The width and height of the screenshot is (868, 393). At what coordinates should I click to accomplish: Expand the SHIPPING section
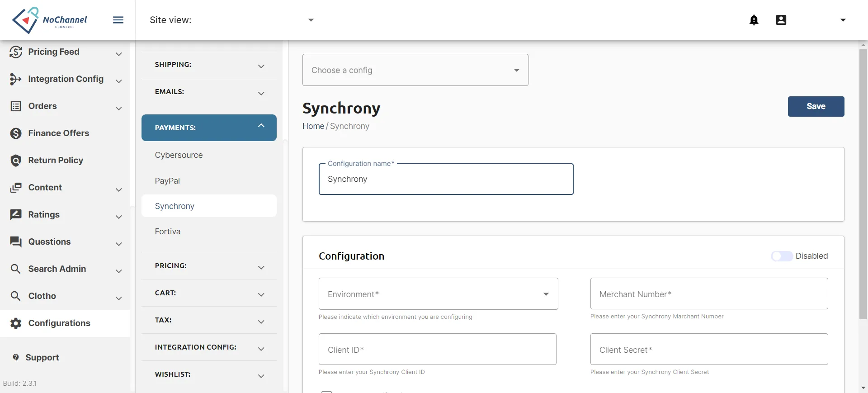click(209, 65)
